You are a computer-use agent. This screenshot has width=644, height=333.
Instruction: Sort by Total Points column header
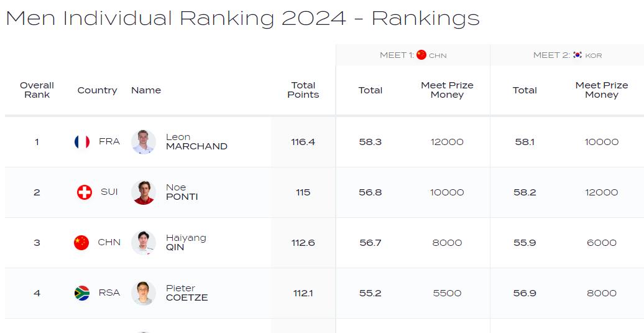(x=303, y=90)
